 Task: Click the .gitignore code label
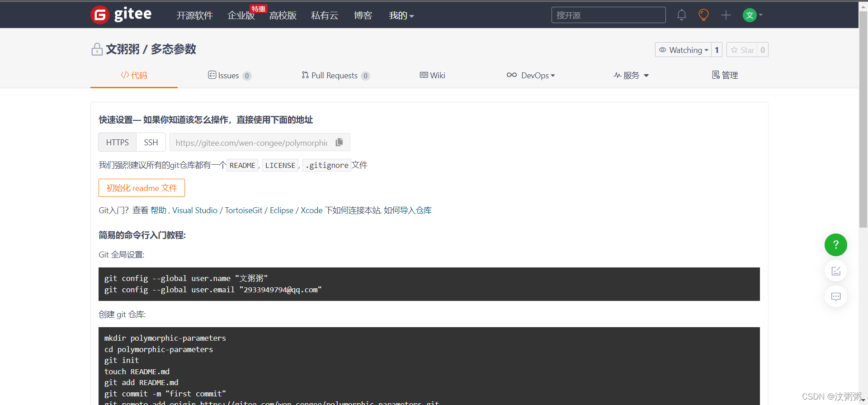327,165
